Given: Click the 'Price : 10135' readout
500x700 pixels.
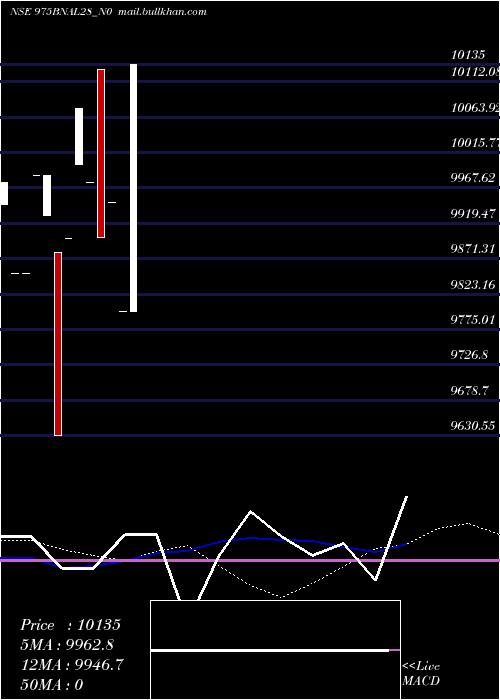Looking at the screenshot, I should pos(71,625).
